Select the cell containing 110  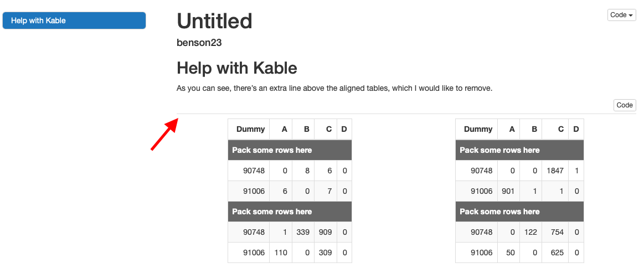pyautogui.click(x=281, y=253)
